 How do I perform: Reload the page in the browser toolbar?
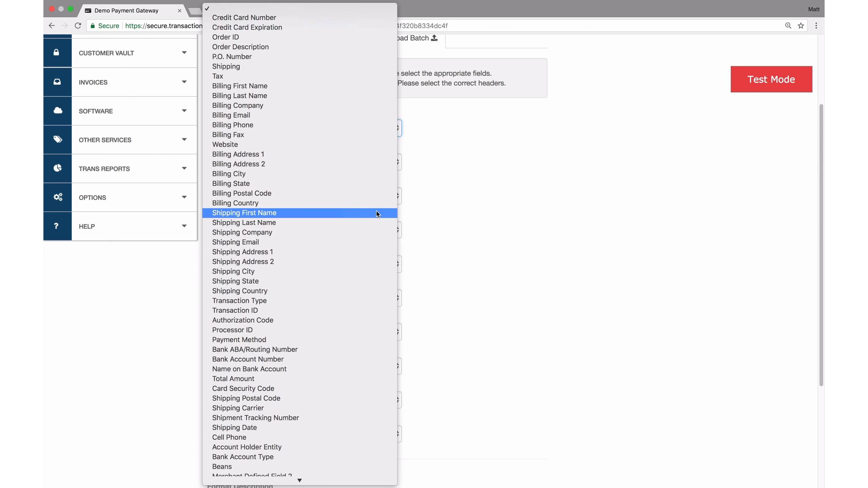click(x=78, y=26)
